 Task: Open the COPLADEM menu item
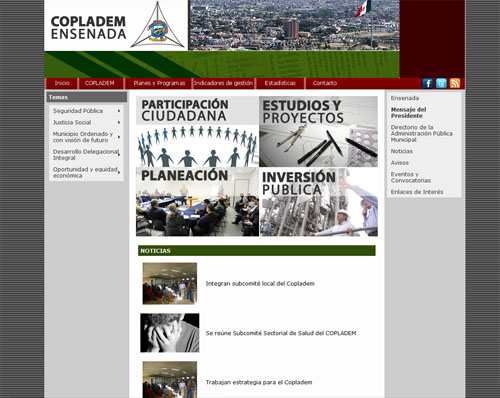click(100, 83)
